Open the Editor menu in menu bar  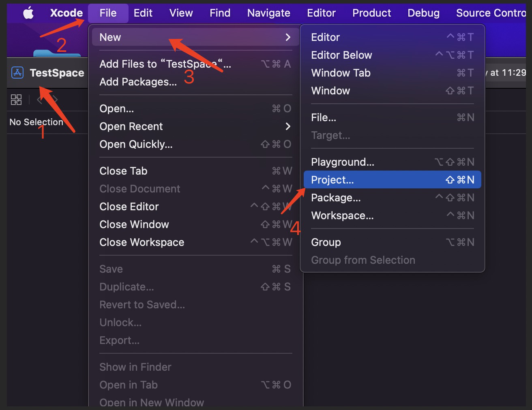321,13
